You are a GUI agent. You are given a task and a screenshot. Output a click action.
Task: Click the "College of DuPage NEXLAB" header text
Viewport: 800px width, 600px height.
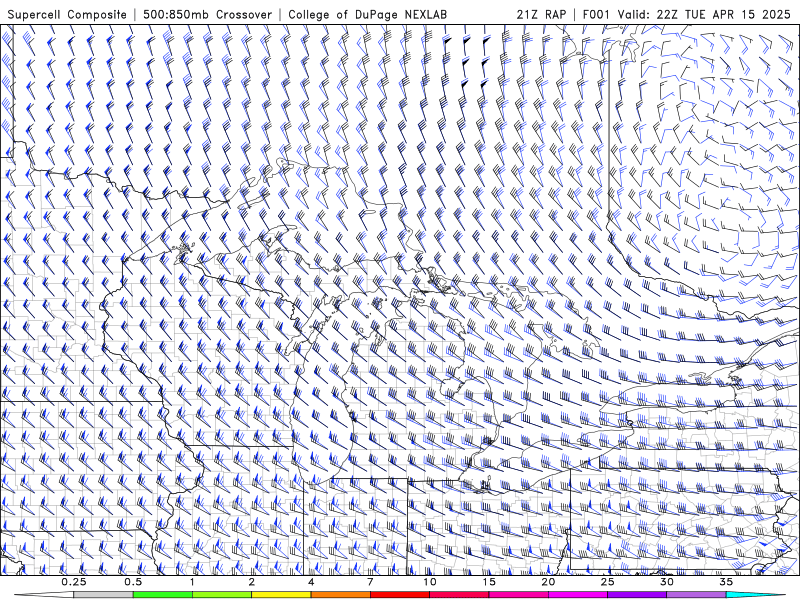[x=367, y=15]
